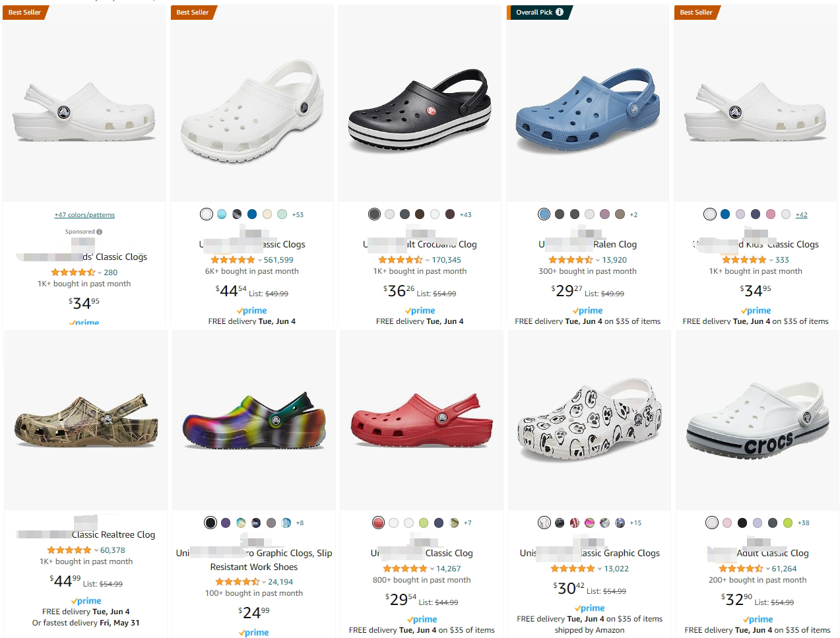Open the +47 colors/patterns link

[84, 215]
